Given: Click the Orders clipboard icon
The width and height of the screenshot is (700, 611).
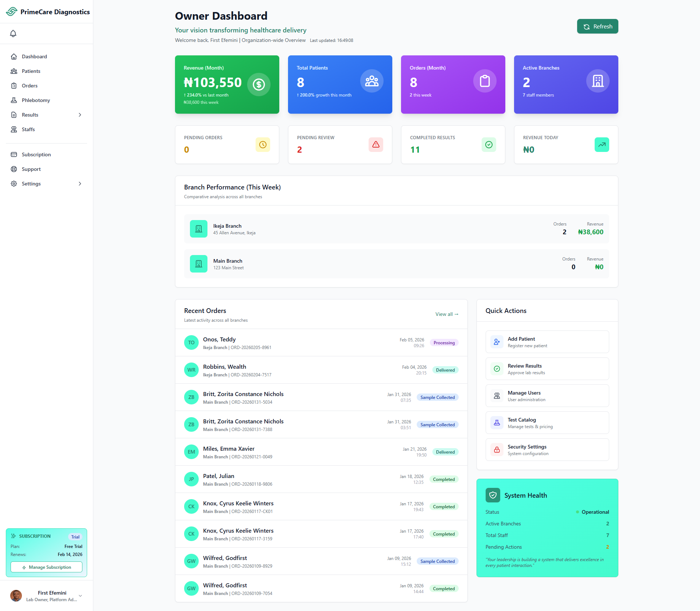Looking at the screenshot, I should (x=485, y=81).
